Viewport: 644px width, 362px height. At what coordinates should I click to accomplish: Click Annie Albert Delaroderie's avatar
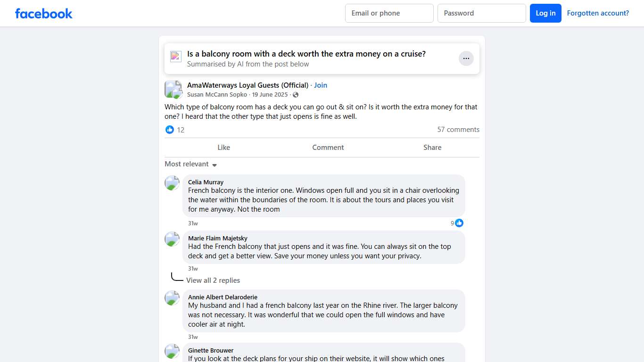pos(172,298)
